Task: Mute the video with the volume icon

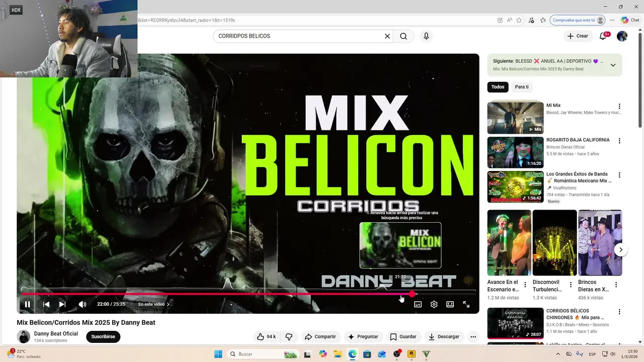Action: [83, 304]
